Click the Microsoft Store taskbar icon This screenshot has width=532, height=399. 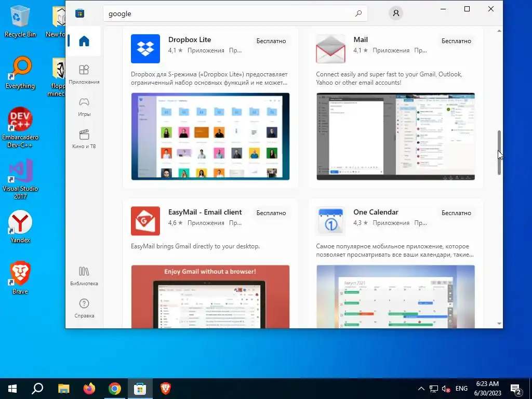point(140,389)
